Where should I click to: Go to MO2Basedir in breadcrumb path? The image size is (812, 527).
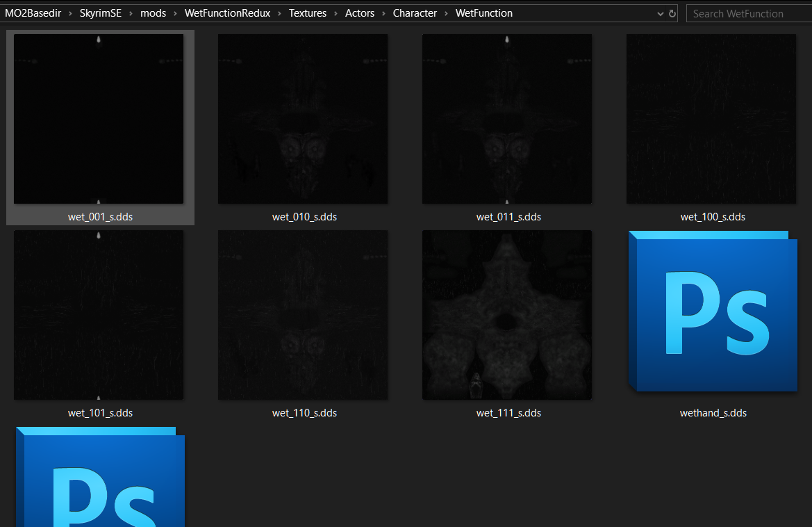33,13
